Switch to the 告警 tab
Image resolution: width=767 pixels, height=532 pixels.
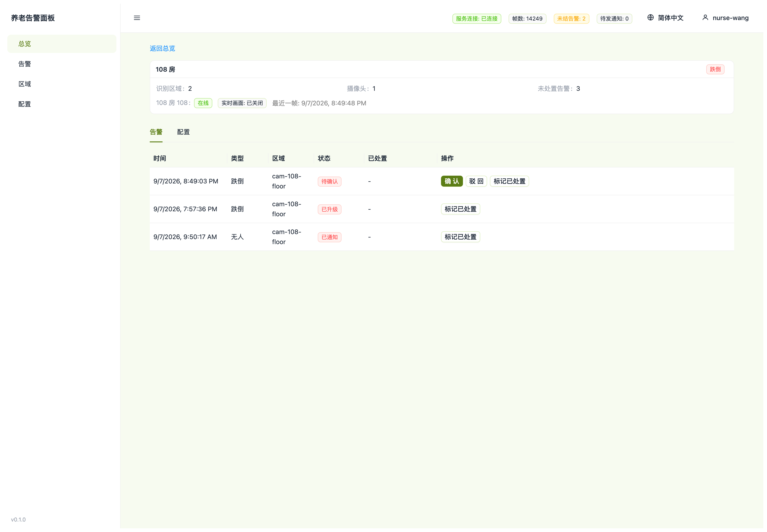[156, 132]
